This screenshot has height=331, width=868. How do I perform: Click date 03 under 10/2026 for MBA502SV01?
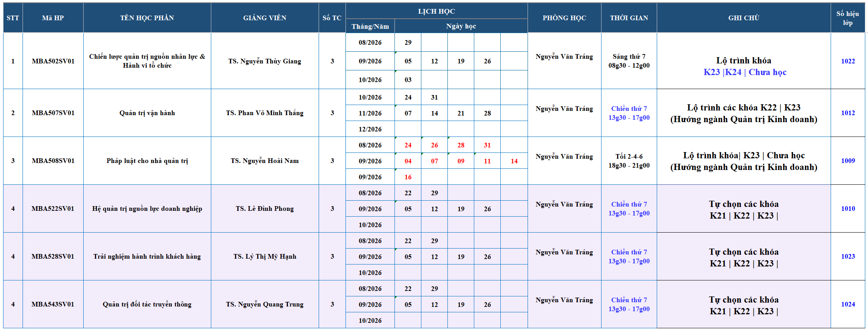pyautogui.click(x=408, y=80)
